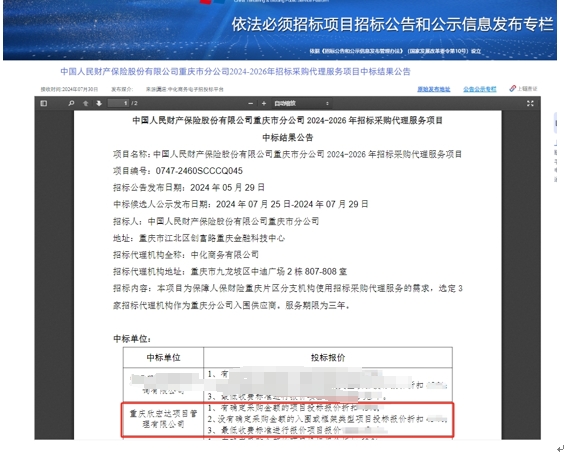Open the 公告公示专栏 link
This screenshot has height=452, width=576.
click(x=480, y=89)
